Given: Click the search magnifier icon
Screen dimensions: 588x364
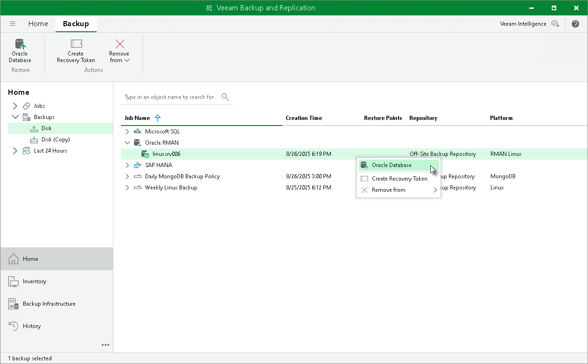Looking at the screenshot, I should [x=225, y=97].
